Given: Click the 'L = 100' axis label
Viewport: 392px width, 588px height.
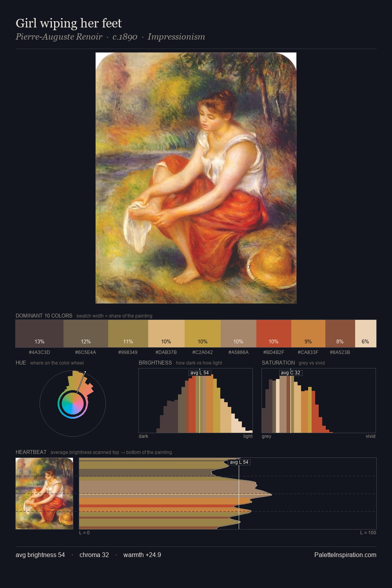Looking at the screenshot, I should pos(368,532).
